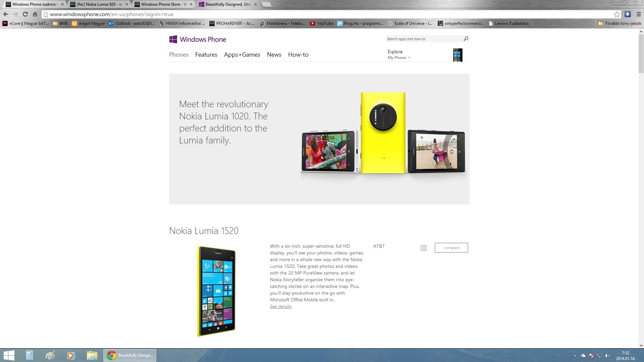Click the Windows Phone logo icon
This screenshot has height=362, width=644.
pyautogui.click(x=173, y=40)
